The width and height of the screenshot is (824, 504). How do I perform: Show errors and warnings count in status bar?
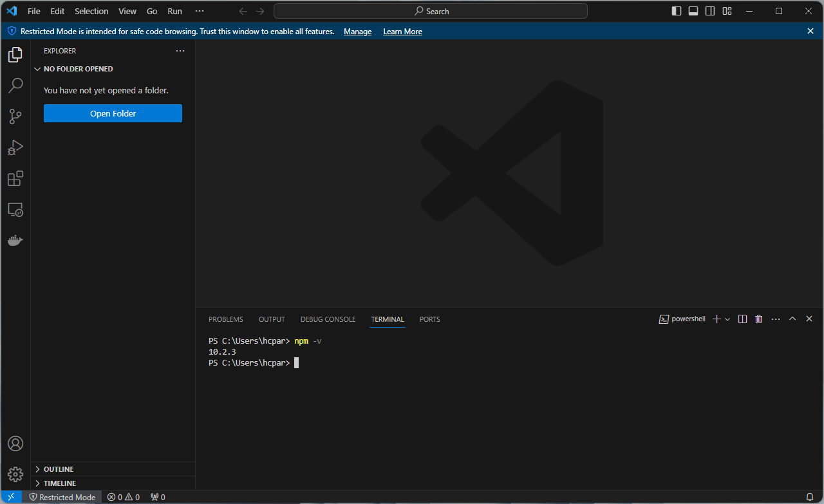pyautogui.click(x=124, y=497)
